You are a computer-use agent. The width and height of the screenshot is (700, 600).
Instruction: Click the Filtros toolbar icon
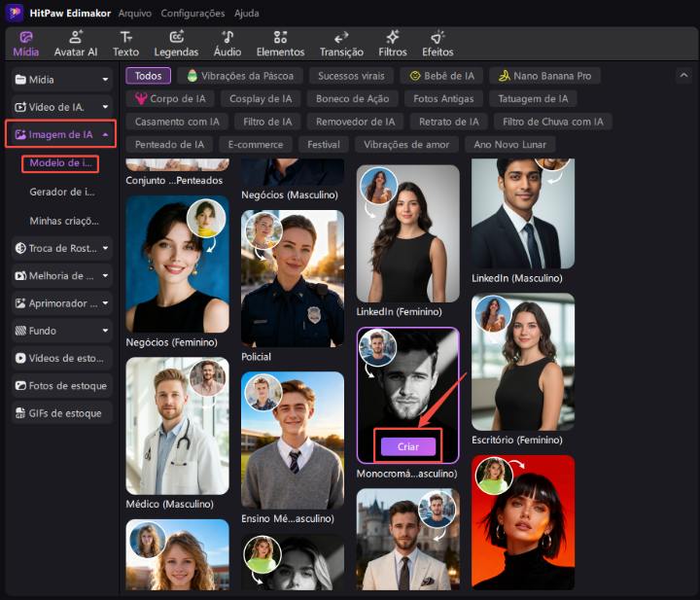point(393,43)
